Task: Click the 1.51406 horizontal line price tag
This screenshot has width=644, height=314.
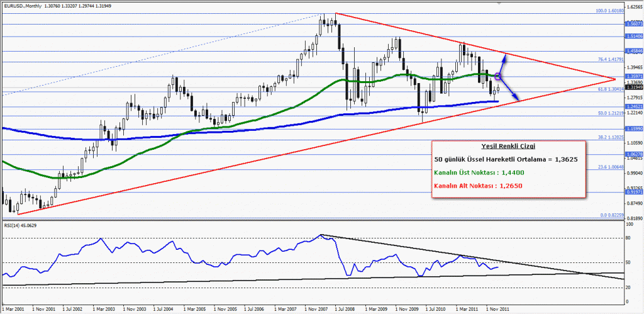Action: (x=633, y=36)
